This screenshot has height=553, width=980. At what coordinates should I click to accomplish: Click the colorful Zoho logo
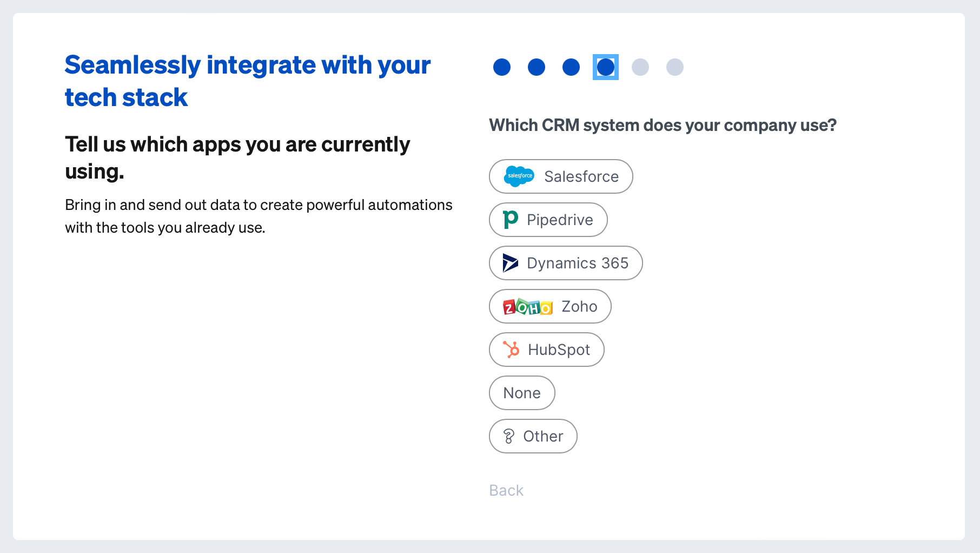coord(528,307)
